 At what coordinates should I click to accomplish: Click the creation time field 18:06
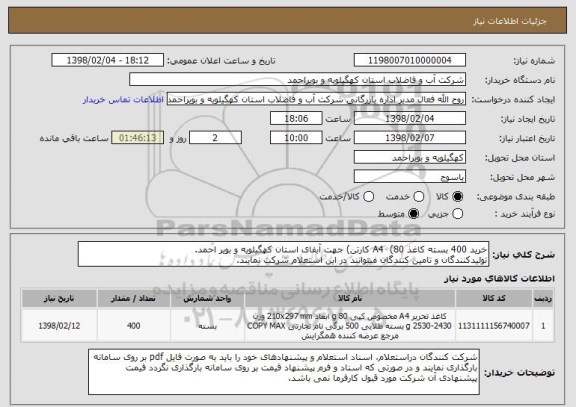(x=296, y=119)
